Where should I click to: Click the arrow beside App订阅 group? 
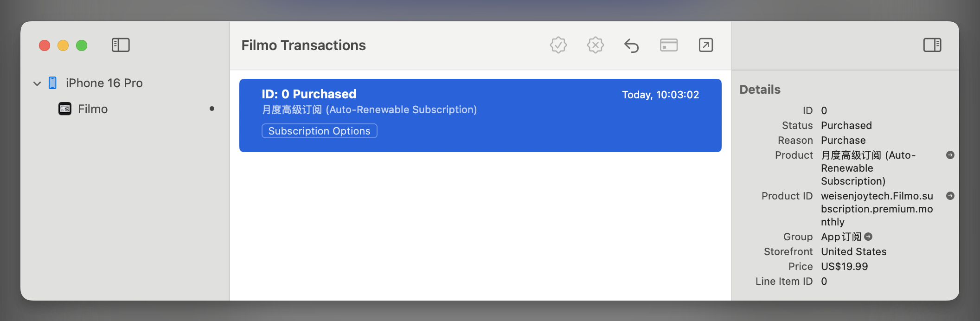868,237
